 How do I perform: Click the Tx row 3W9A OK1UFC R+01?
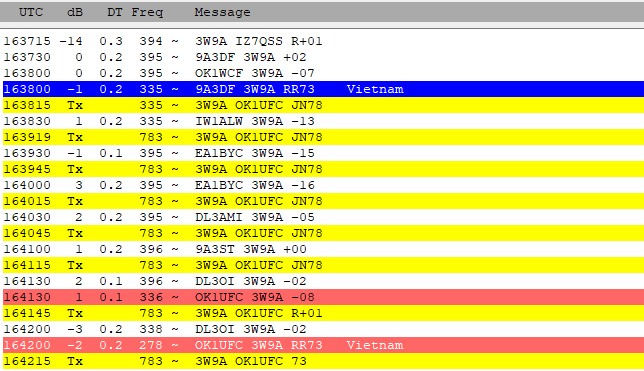[323, 313]
